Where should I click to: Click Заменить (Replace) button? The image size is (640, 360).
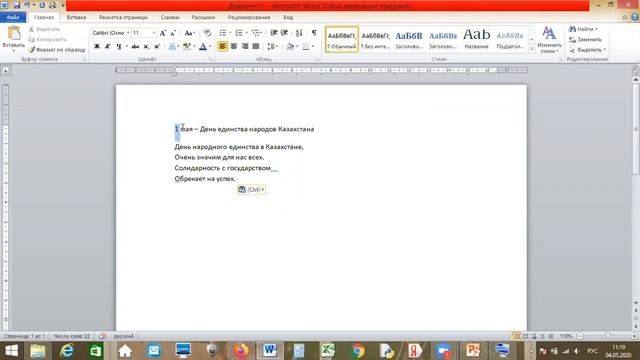click(585, 40)
